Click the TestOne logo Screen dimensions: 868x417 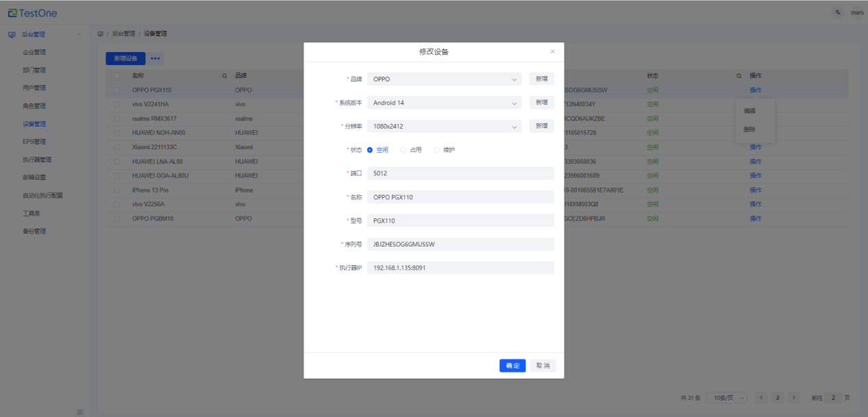pyautogui.click(x=33, y=13)
